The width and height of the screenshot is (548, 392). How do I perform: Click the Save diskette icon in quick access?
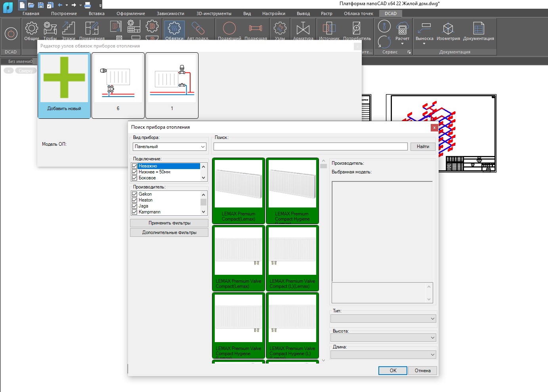tap(40, 5)
